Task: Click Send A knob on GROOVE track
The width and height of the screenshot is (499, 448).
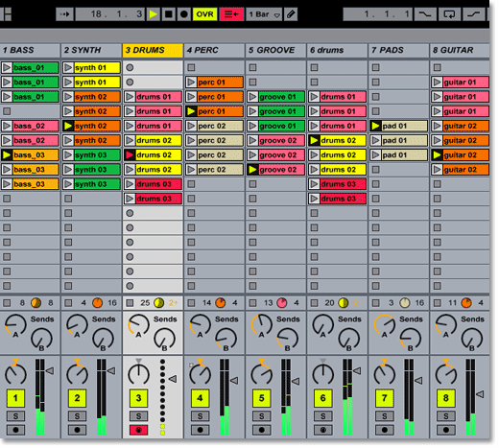Action: pyautogui.click(x=261, y=325)
